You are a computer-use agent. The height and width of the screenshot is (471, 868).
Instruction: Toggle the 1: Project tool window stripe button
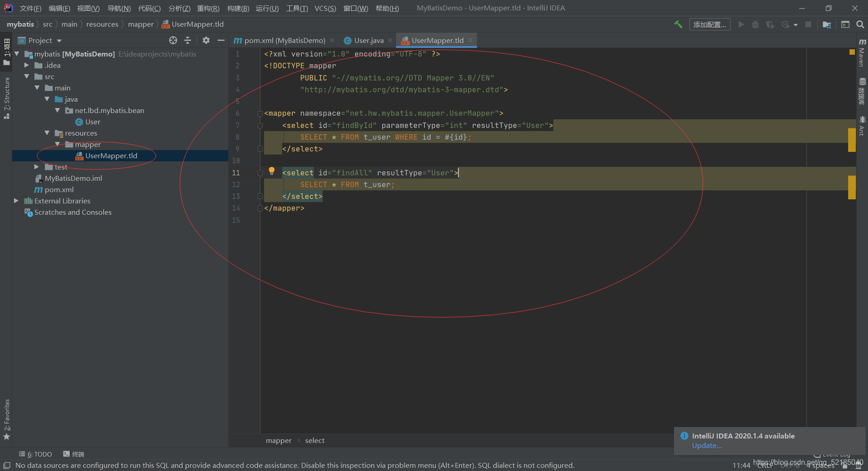tap(6, 51)
